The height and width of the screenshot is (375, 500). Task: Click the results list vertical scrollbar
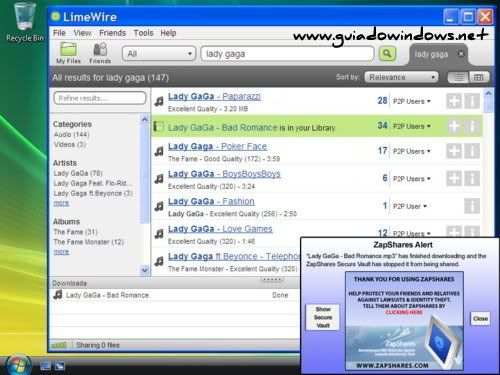click(488, 163)
